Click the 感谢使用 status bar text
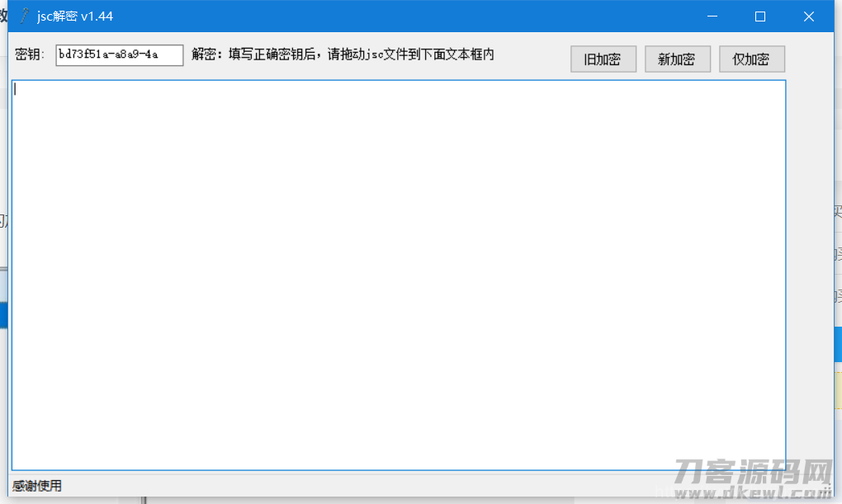 (x=37, y=486)
